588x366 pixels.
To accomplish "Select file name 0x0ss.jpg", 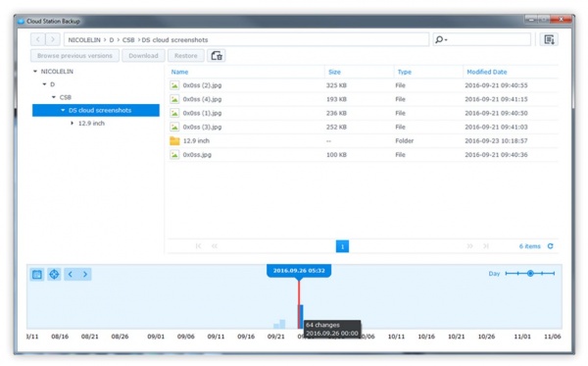I will tap(197, 155).
